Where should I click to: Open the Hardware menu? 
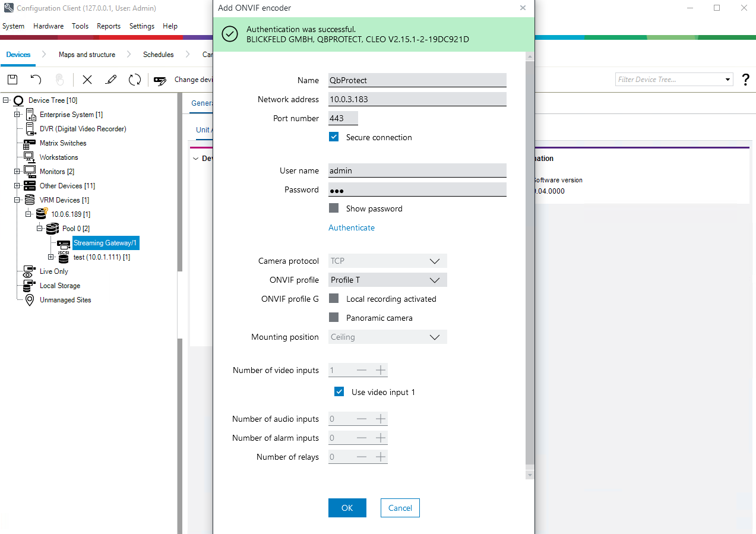[x=48, y=26]
